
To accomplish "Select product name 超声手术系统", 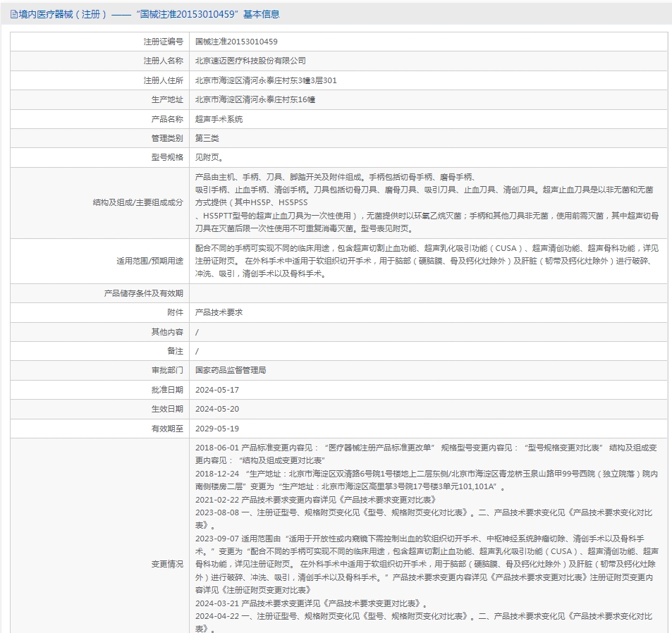I will [219, 119].
